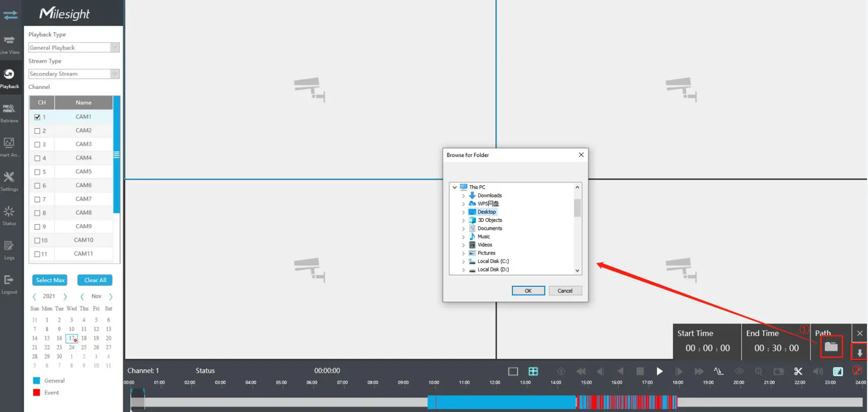Click the folder icon to choose path
Screen dimensions: 868x412
[x=831, y=347]
